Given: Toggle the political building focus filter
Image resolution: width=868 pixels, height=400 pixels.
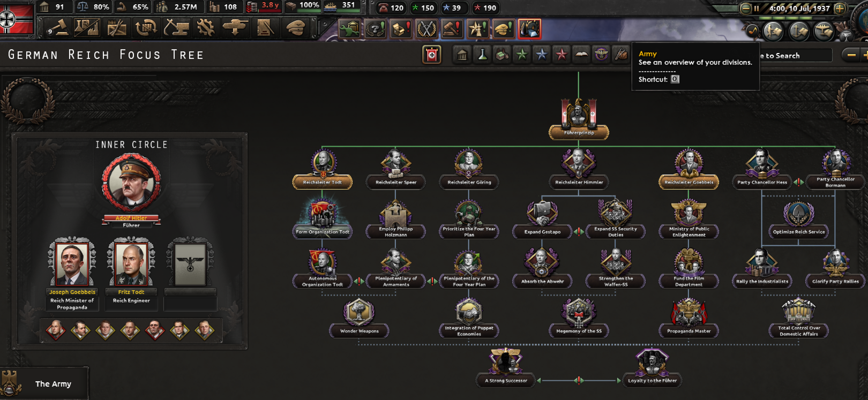Looking at the screenshot, I should (x=462, y=54).
